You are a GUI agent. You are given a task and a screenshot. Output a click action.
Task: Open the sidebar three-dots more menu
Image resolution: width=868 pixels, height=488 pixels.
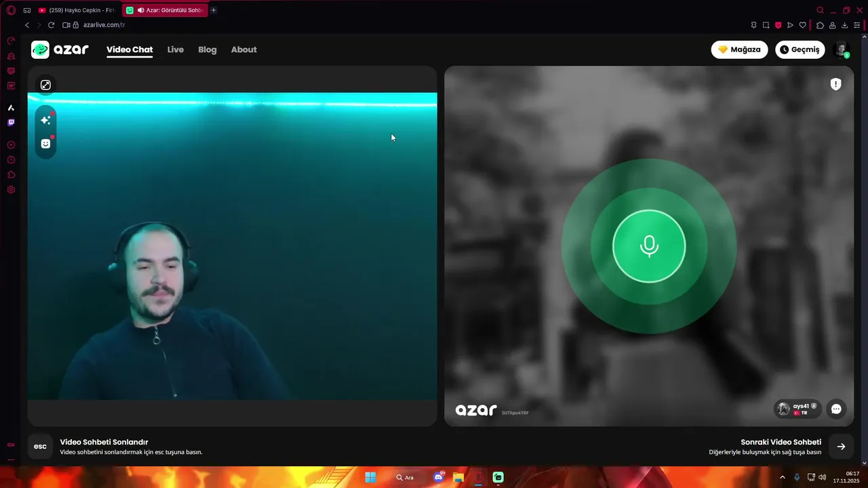[11, 460]
